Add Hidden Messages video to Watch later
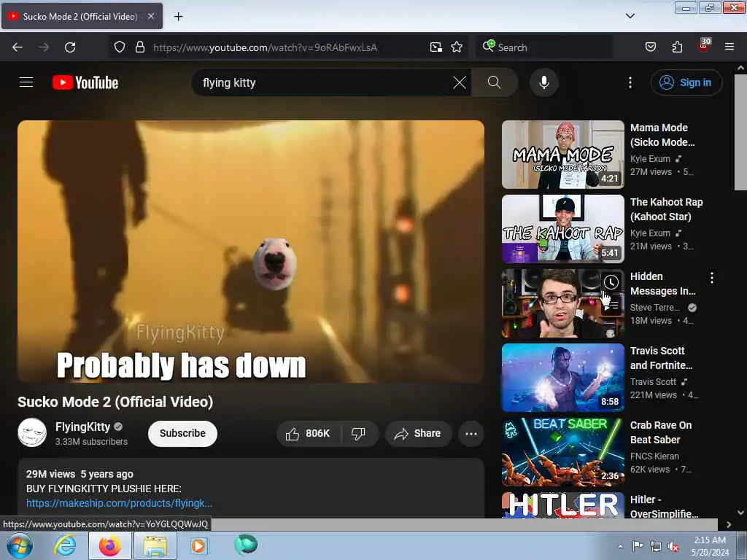The height and width of the screenshot is (560, 747). pos(611,282)
